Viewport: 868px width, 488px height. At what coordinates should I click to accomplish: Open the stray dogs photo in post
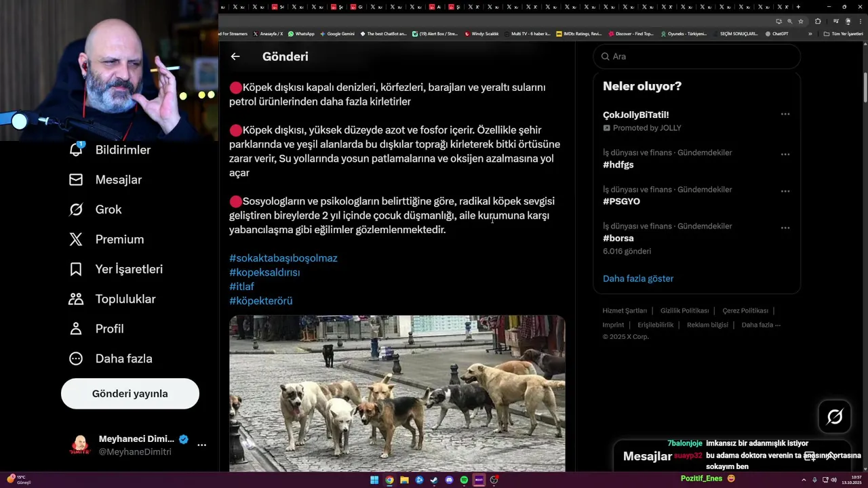pos(397,393)
